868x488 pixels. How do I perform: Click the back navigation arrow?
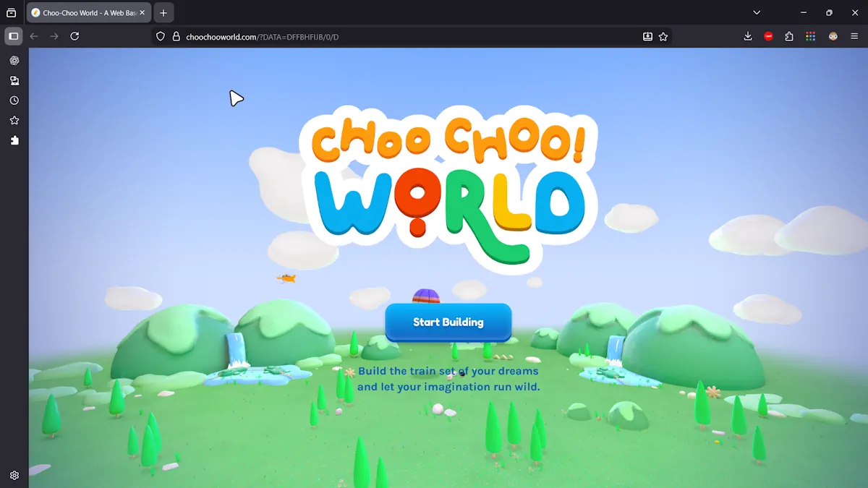point(33,36)
